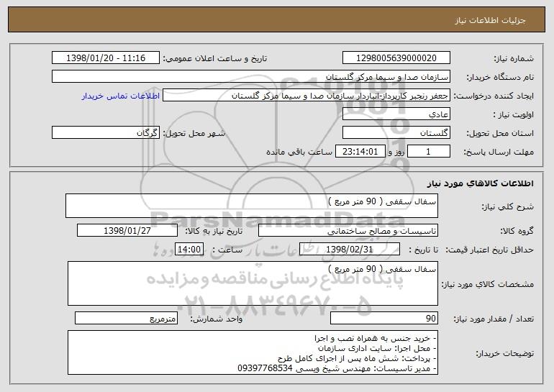
Task: Click the label مشخصات کالای مورد نیاز
Action: coord(488,284)
